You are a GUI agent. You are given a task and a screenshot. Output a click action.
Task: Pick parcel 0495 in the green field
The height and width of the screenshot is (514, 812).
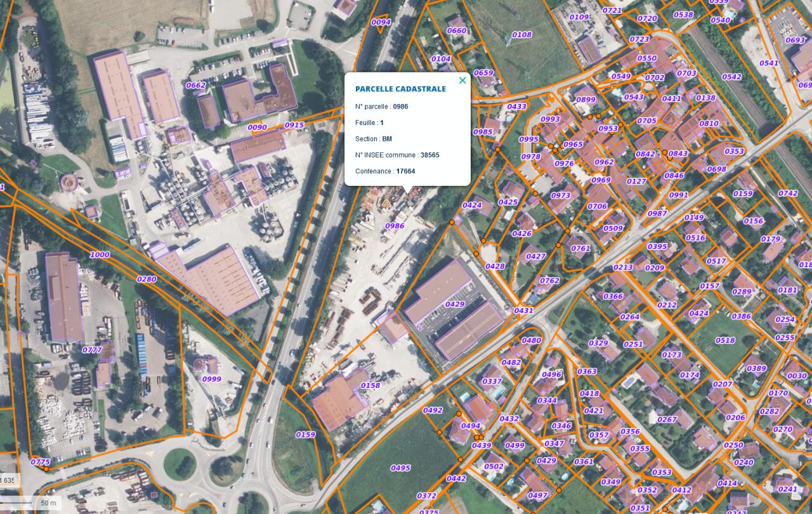click(x=400, y=468)
